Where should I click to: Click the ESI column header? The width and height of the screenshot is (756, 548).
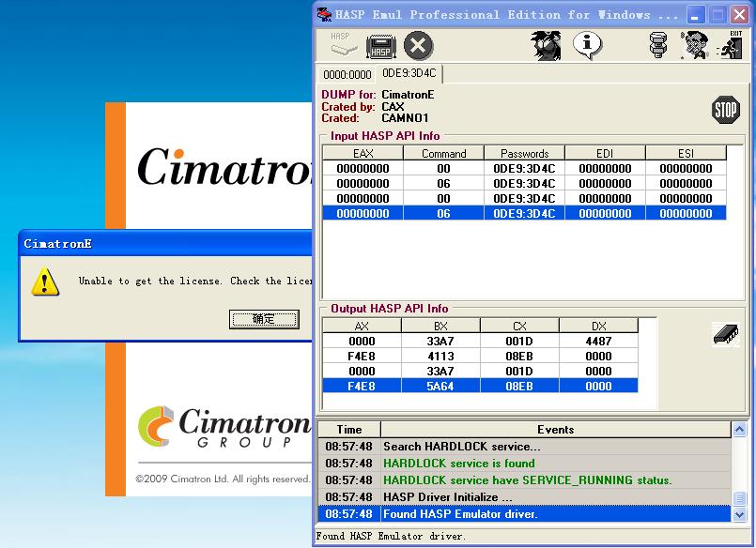(686, 154)
